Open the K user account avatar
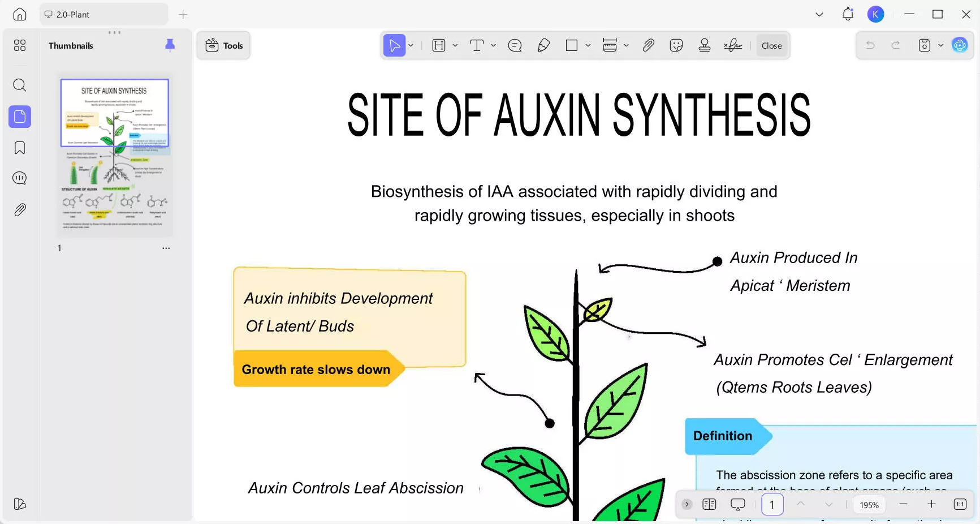This screenshot has height=524, width=980. (876, 14)
